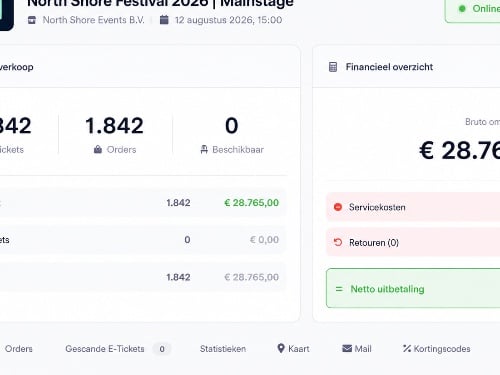The image size is (500, 375).
Task: Open the Mail tab
Action: (357, 349)
